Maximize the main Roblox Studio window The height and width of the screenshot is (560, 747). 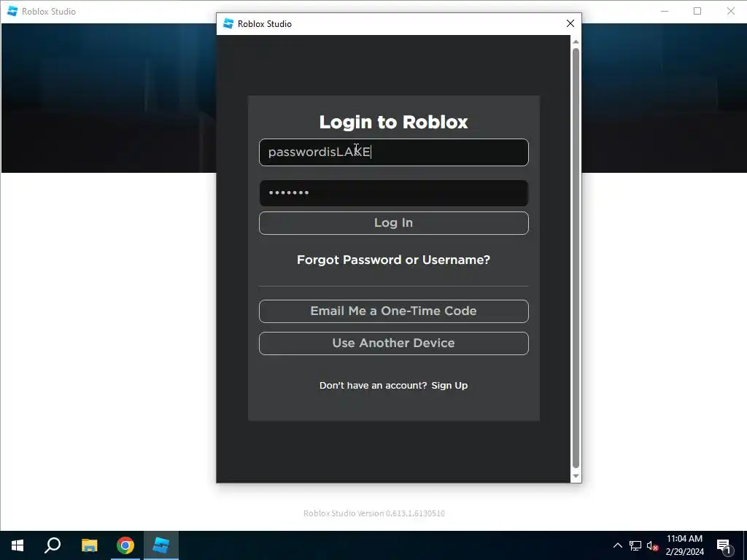[x=697, y=11]
